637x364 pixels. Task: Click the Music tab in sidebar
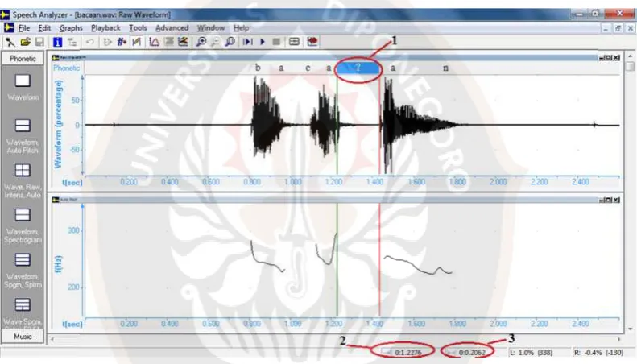23,337
